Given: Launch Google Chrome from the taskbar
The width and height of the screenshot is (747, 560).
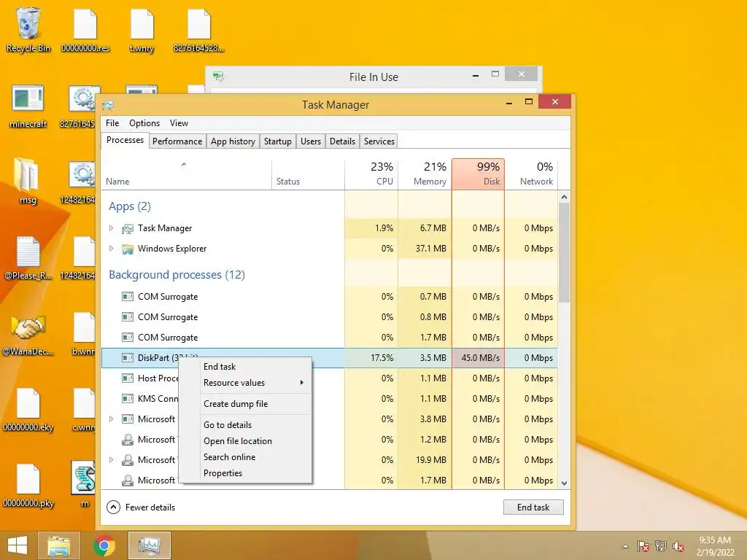Looking at the screenshot, I should coord(104,545).
